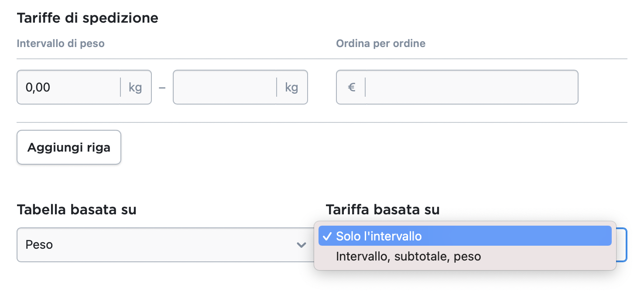Viewport: 644px width, 291px height.
Task: Click the Ordina per ordine column header
Action: [380, 44]
